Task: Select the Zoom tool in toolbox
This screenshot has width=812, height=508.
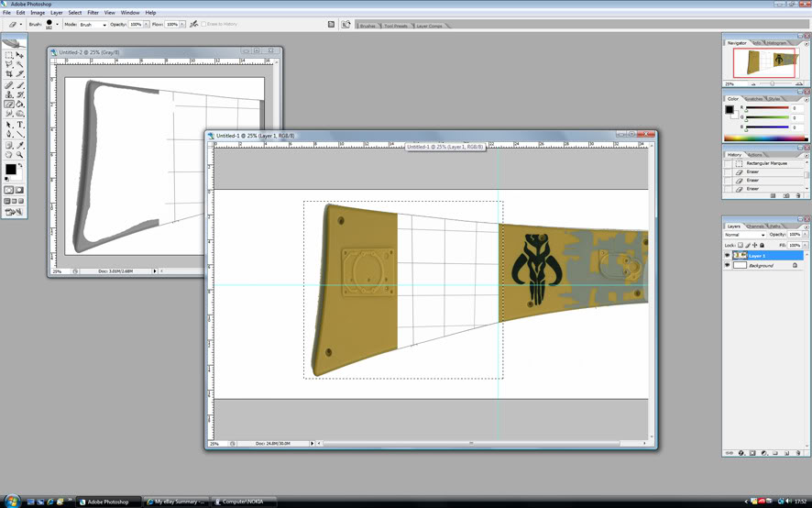Action: tap(19, 154)
